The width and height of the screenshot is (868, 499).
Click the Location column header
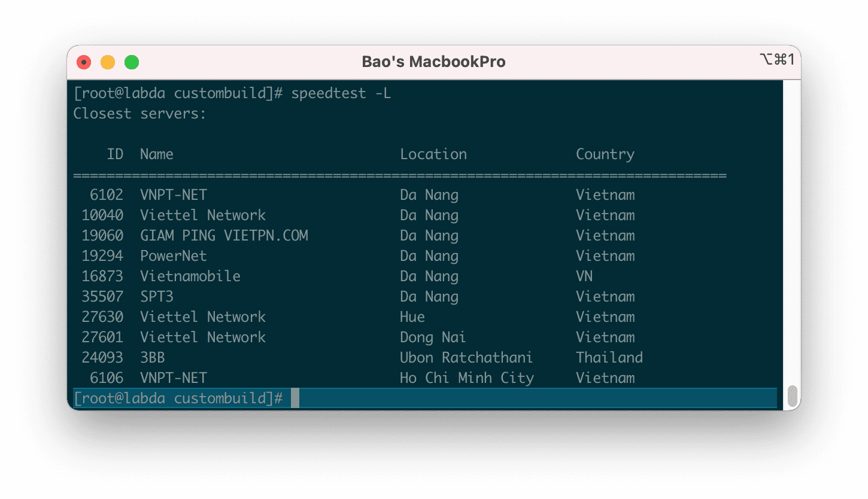[433, 154]
